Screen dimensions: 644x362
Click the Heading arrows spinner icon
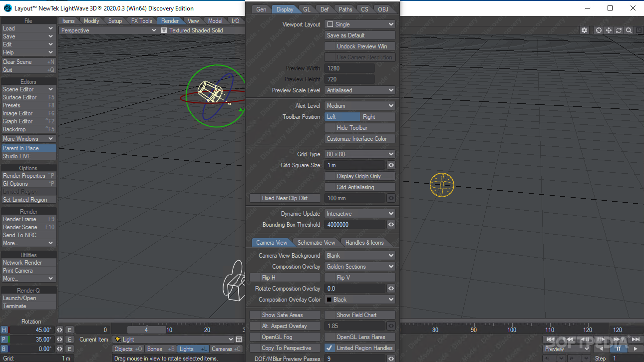59,330
